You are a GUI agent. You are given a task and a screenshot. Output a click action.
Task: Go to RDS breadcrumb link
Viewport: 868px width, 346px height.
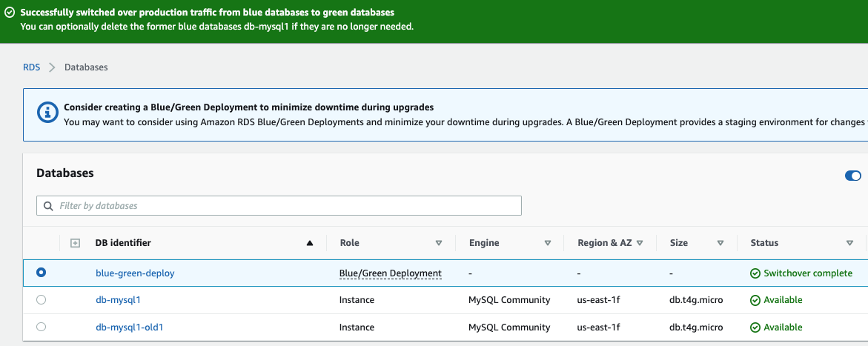pyautogui.click(x=31, y=67)
